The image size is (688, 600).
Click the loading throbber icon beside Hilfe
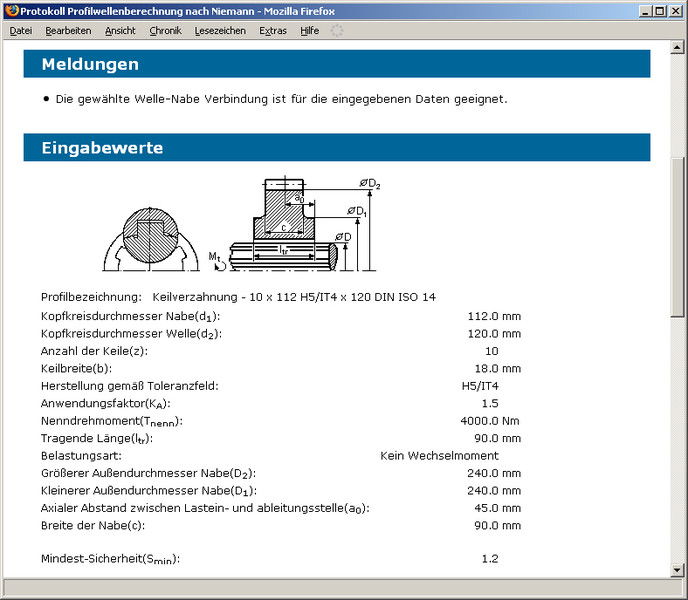click(337, 31)
